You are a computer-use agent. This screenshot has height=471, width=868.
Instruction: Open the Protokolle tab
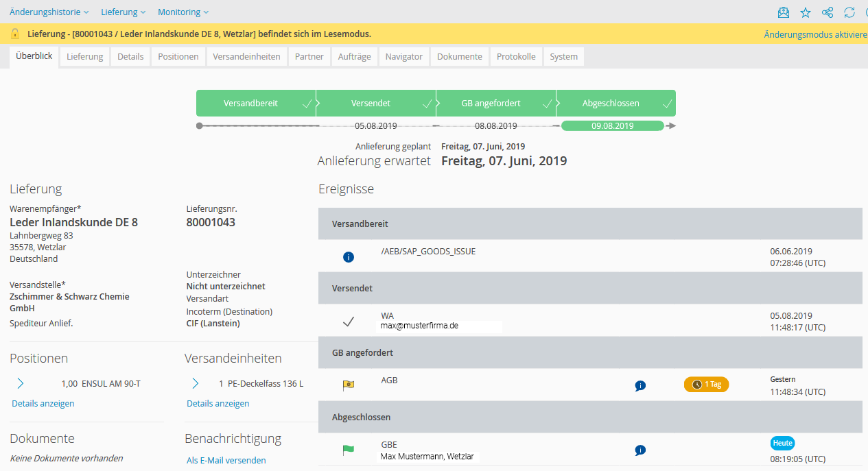[x=516, y=56]
